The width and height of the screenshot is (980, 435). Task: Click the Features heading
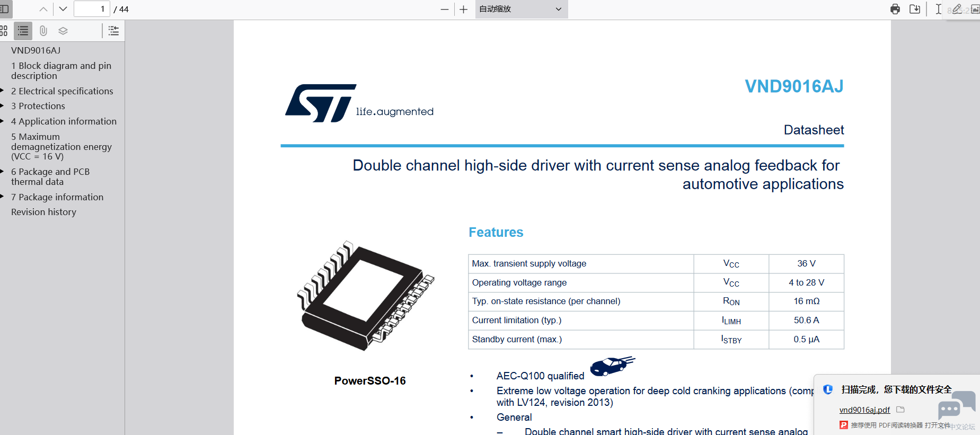(496, 232)
